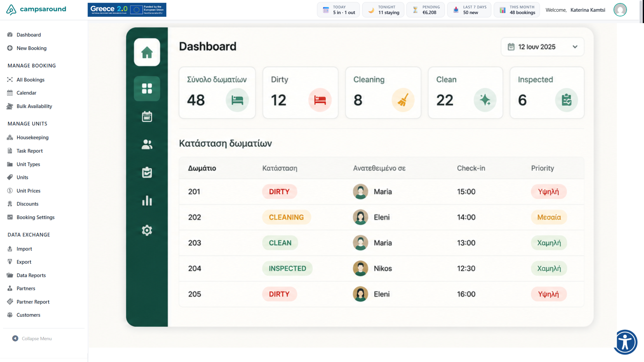Click Eleni's avatar in room 202 row

coord(361,217)
